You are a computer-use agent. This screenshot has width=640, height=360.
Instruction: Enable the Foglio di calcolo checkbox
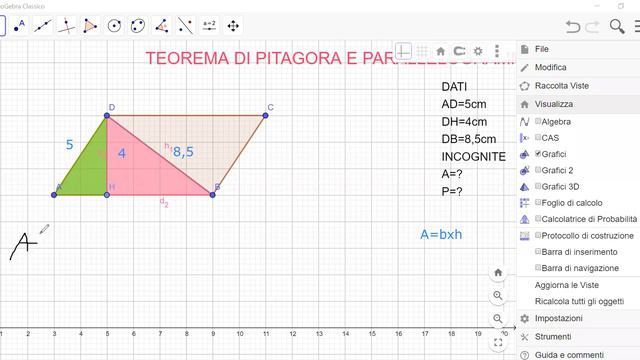click(538, 202)
